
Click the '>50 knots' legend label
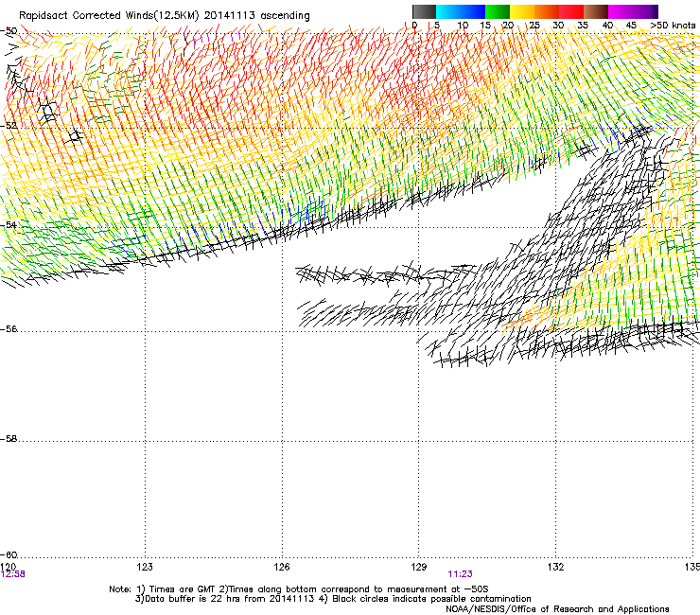pyautogui.click(x=673, y=25)
